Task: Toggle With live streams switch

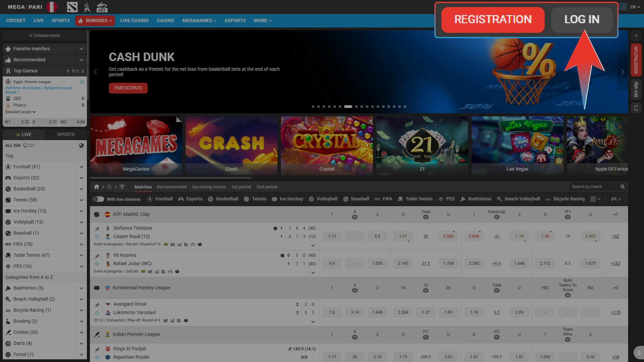Action: coord(98,199)
